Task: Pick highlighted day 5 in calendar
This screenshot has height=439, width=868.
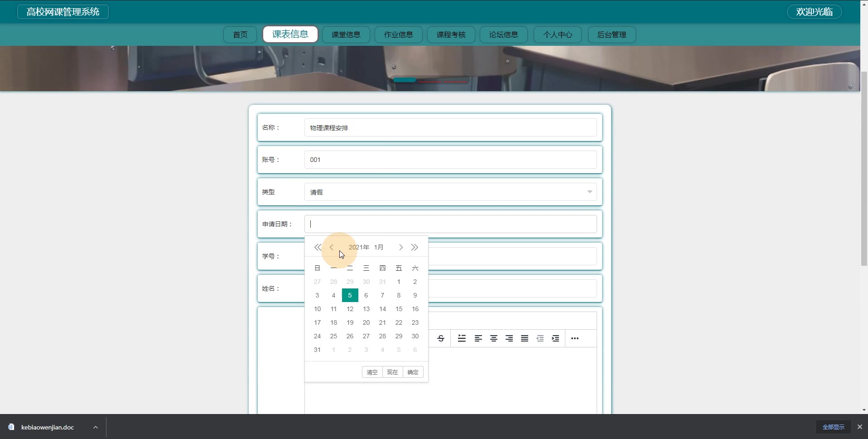Action: point(350,295)
